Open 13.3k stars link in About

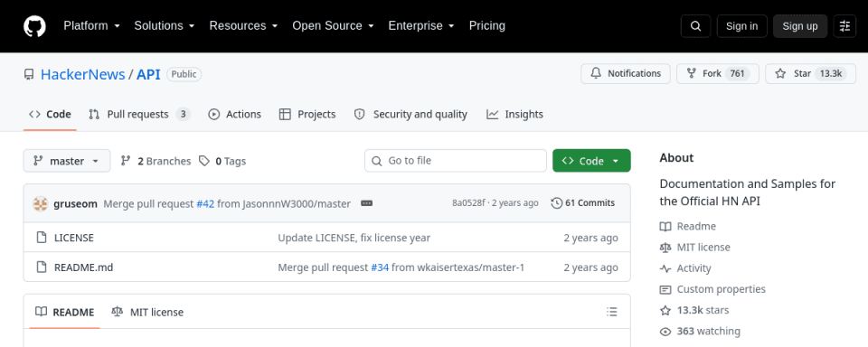(694, 311)
